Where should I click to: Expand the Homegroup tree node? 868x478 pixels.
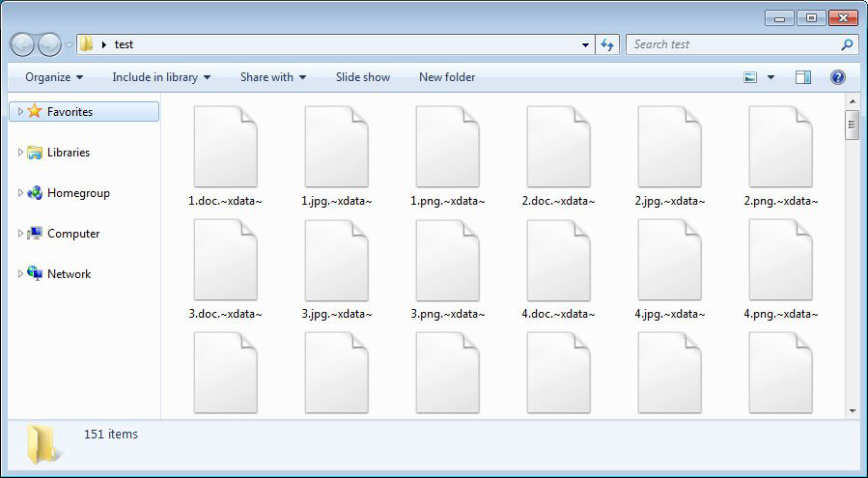[20, 193]
